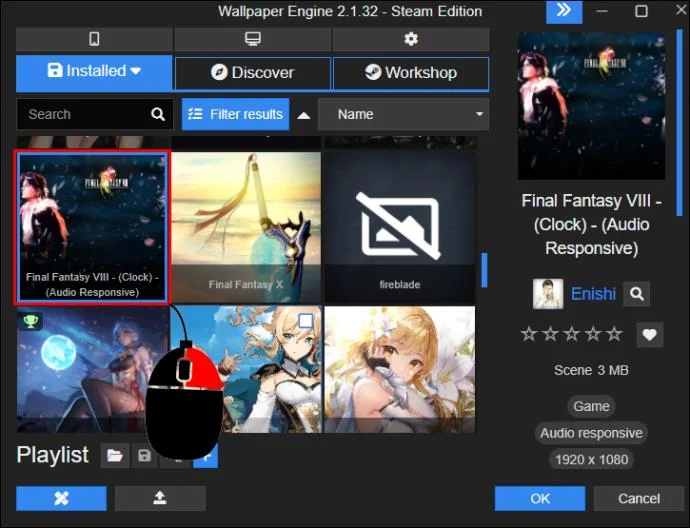Open the mobile device tab icon
The width and height of the screenshot is (690, 528).
pos(94,39)
